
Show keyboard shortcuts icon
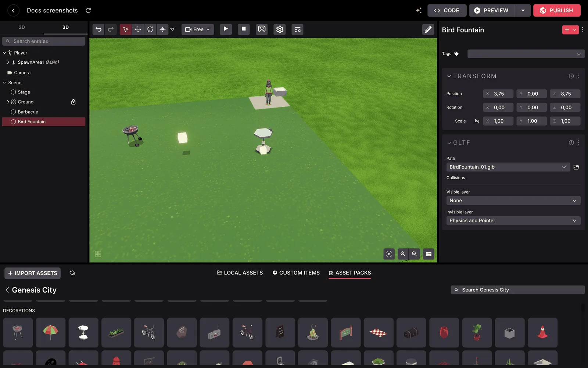429,254
